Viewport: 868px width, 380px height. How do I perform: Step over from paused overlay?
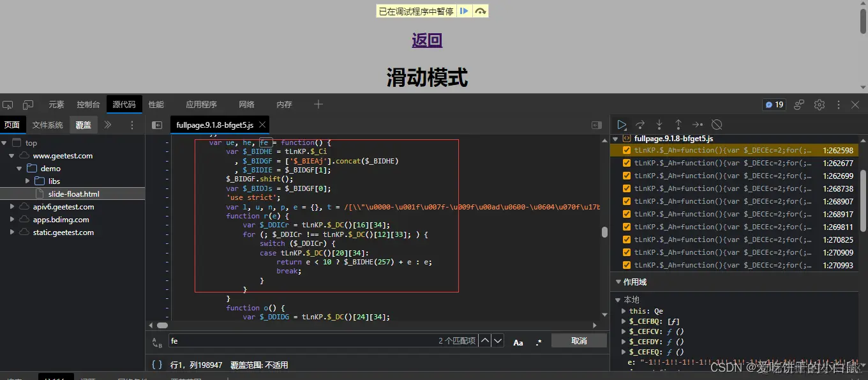coord(481,11)
